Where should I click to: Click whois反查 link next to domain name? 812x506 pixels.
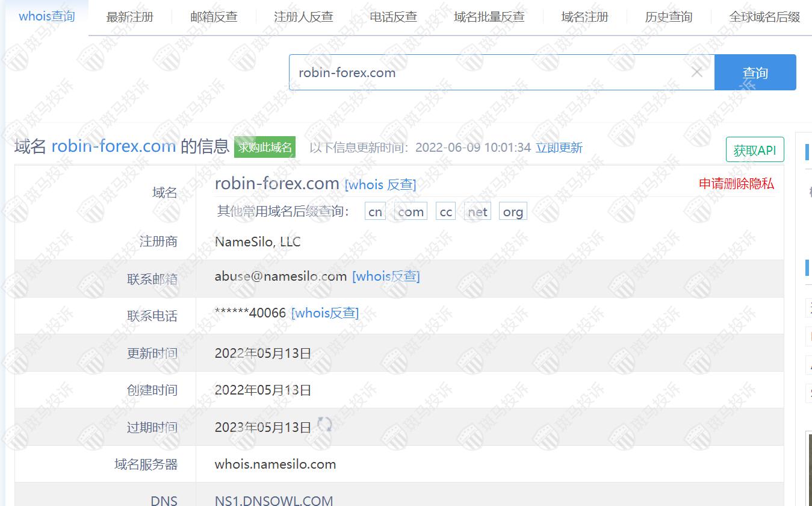[380, 185]
